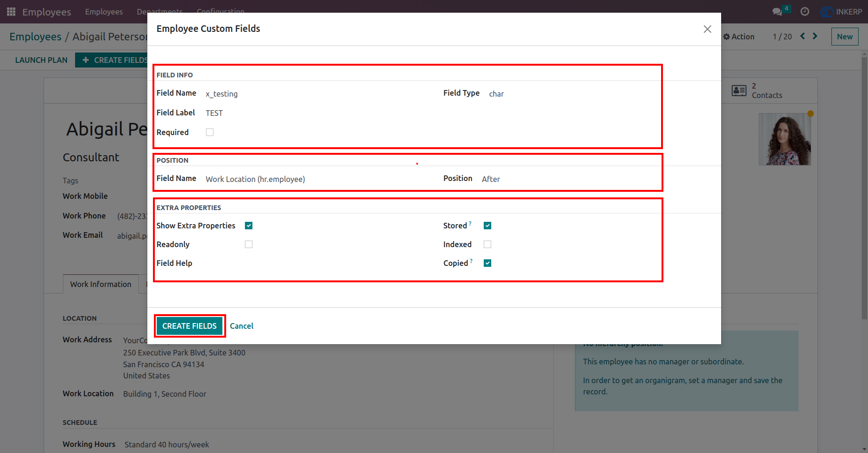Close the Employee Custom Fields dialog
Viewport: 868px width, 453px height.
[x=708, y=29]
